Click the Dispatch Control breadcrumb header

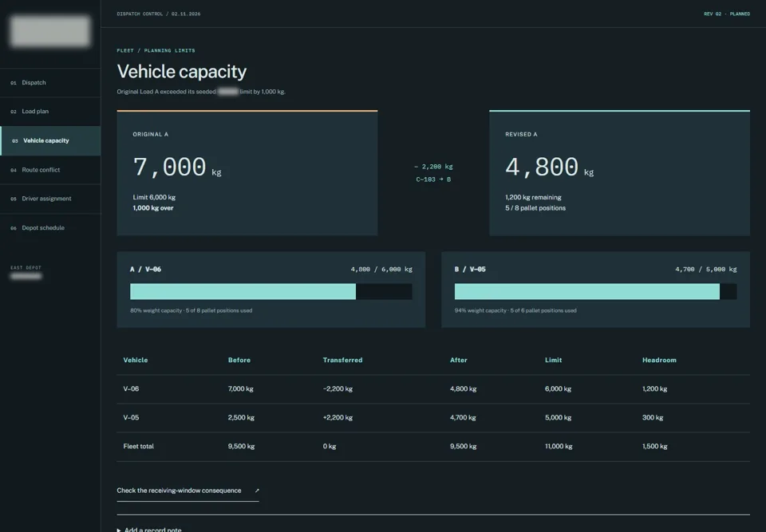[x=158, y=14]
